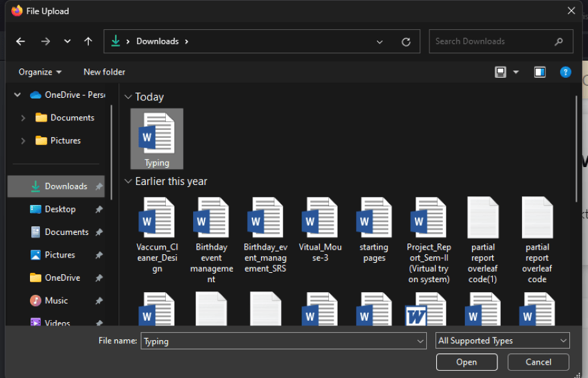Refresh the Downloads folder listing

pos(406,41)
